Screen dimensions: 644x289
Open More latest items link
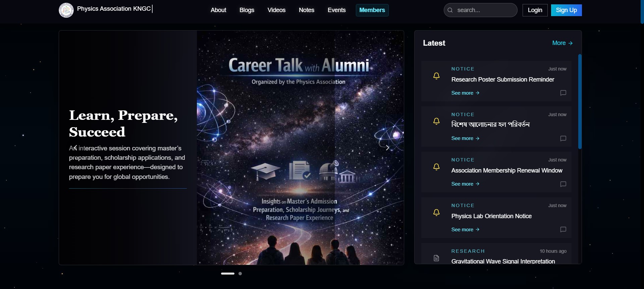[562, 43]
